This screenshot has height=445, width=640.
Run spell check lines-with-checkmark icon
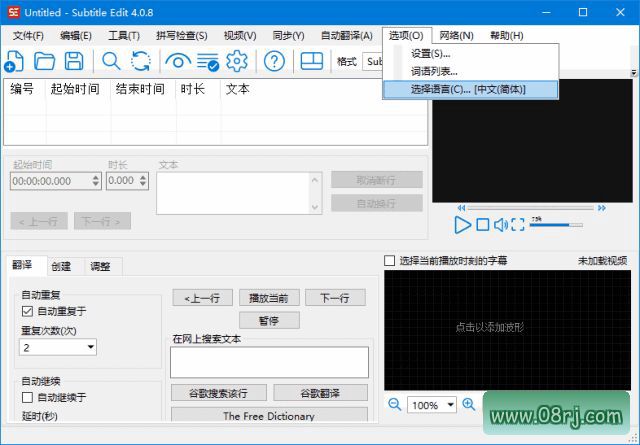click(208, 62)
